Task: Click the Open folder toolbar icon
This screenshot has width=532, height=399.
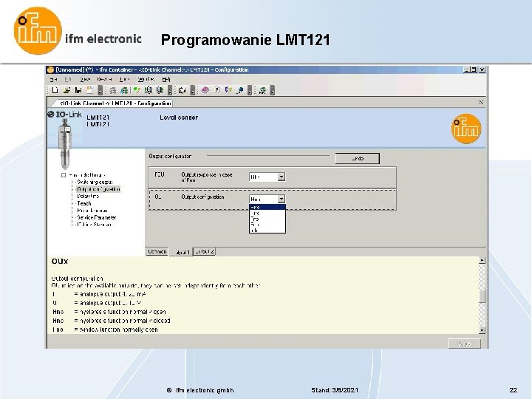Action: [66, 90]
